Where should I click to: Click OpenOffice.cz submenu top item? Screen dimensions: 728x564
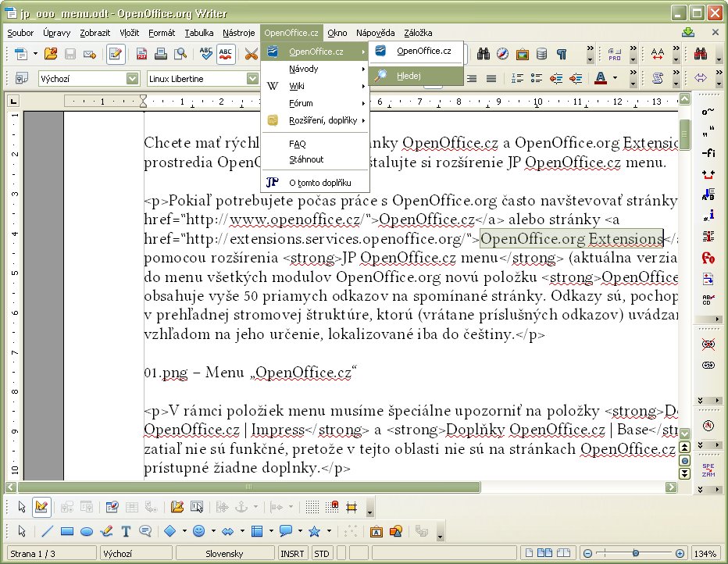(x=416, y=51)
